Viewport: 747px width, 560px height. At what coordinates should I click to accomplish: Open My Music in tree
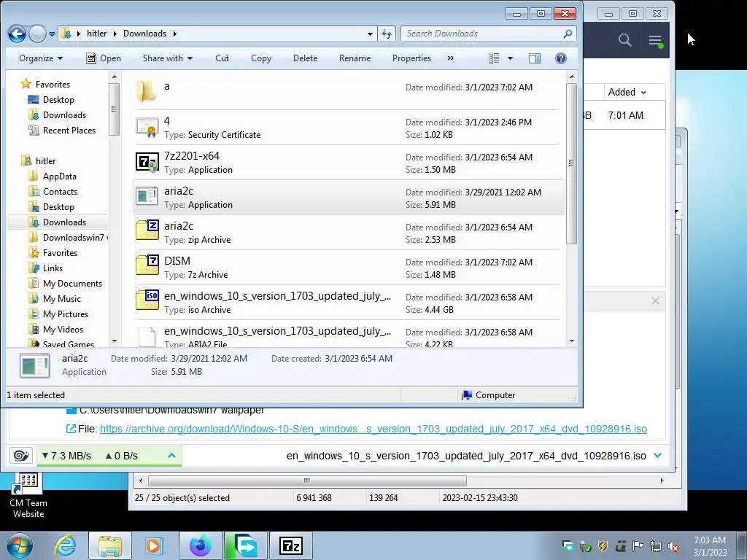pos(55,298)
